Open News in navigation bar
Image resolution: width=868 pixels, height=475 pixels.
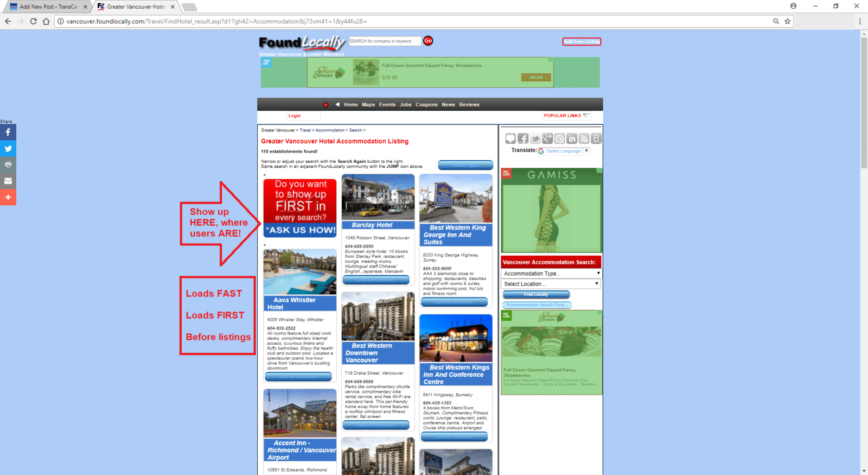(448, 105)
